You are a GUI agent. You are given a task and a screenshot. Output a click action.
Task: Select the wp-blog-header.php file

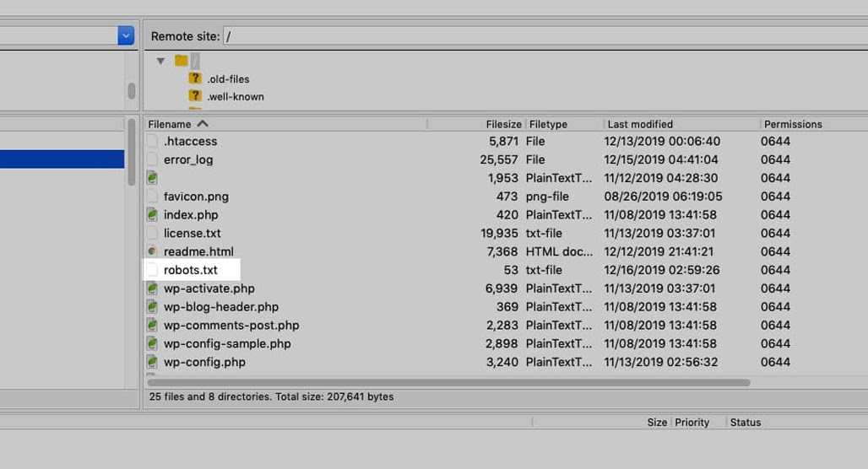click(221, 307)
